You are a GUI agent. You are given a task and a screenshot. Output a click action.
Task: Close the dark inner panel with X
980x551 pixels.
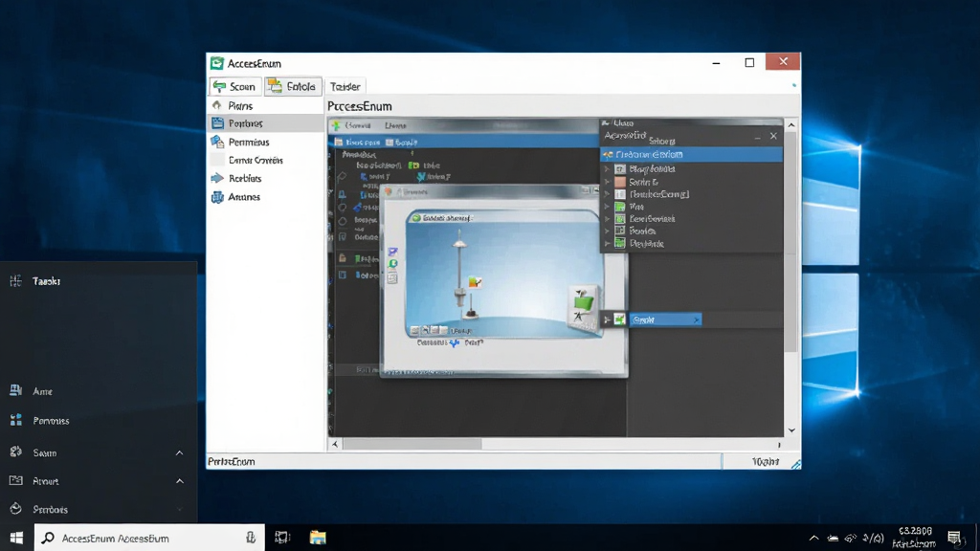[773, 136]
